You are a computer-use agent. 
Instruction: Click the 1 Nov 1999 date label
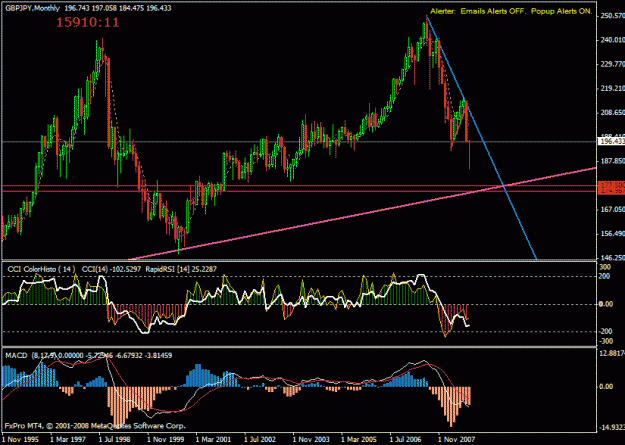[x=165, y=439]
